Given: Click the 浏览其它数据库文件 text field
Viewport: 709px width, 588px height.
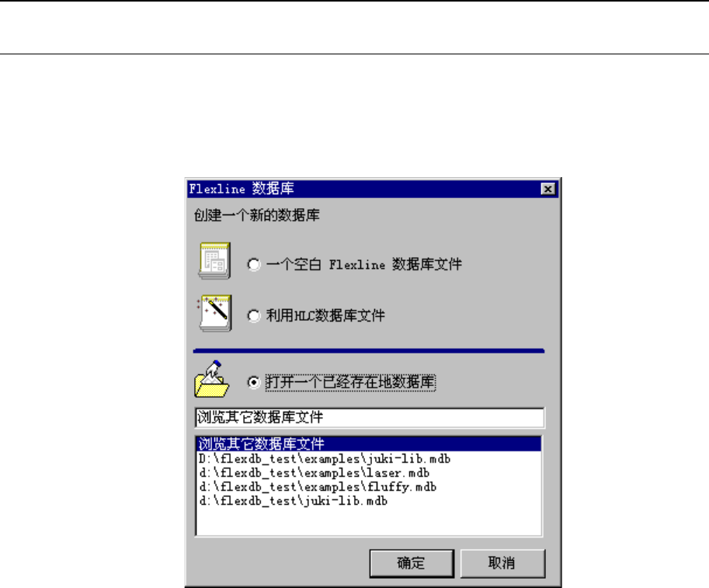Looking at the screenshot, I should click(x=370, y=417).
